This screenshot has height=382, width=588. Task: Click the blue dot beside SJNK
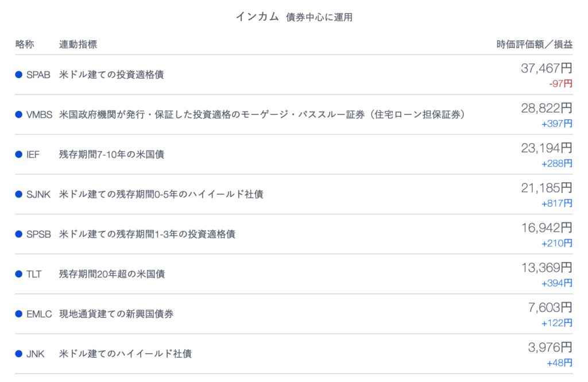[x=19, y=194]
